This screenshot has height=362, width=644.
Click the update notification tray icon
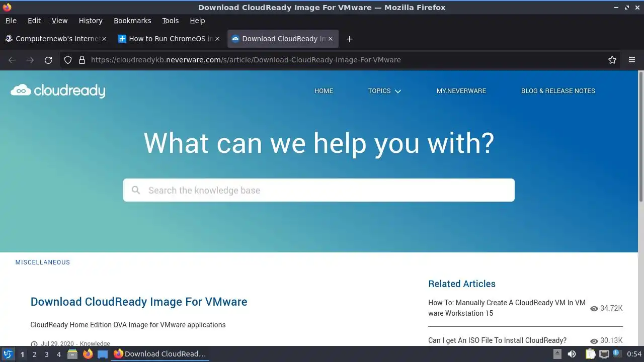616,353
